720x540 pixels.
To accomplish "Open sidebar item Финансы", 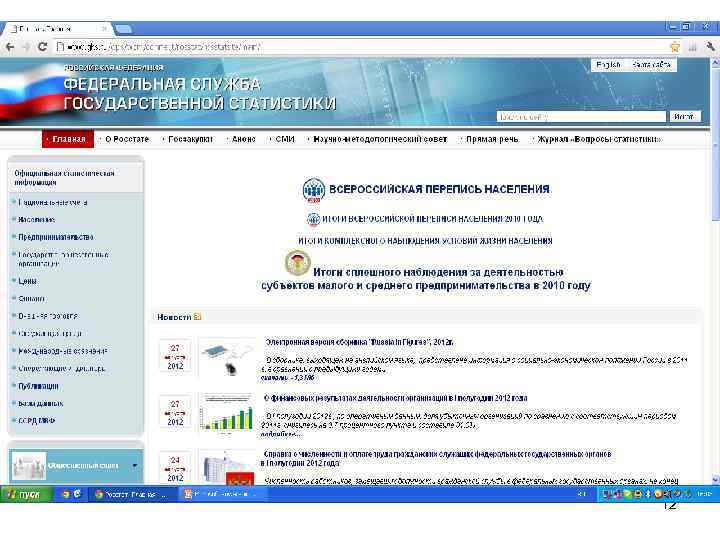I will coord(31,298).
